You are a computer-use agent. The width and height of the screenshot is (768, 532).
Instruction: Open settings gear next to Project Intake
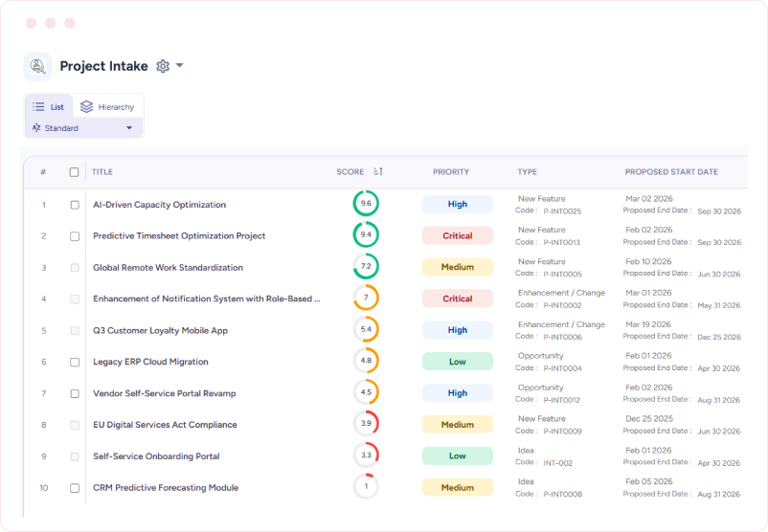(x=163, y=66)
